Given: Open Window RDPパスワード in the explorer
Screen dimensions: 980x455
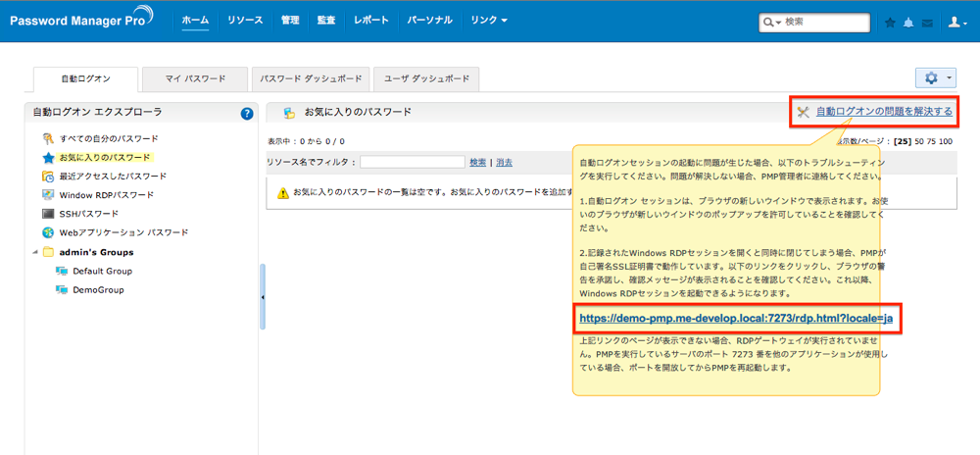Looking at the screenshot, I should [x=106, y=195].
